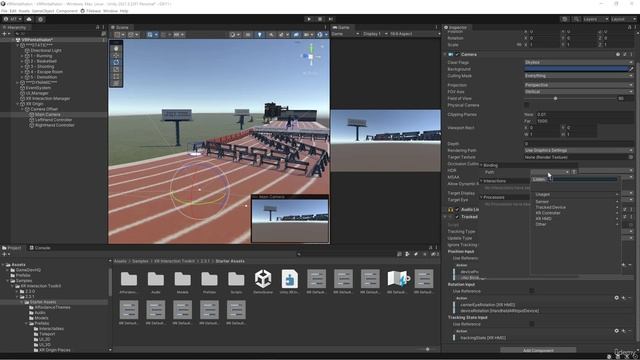Click Samples in the project breadcrumb
The width and height of the screenshot is (640, 360).
(140, 261)
